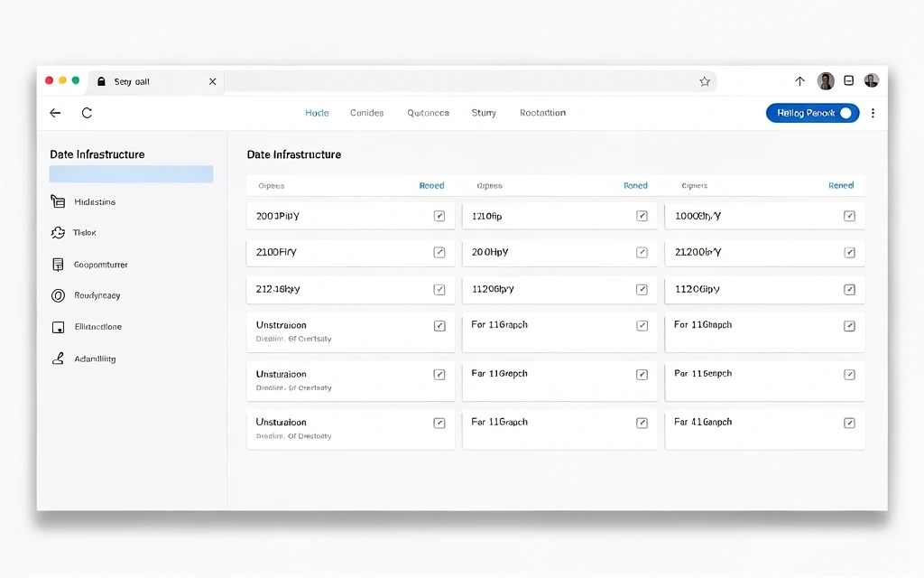
Task: Close the Sery oall browser tab
Action: pos(213,81)
